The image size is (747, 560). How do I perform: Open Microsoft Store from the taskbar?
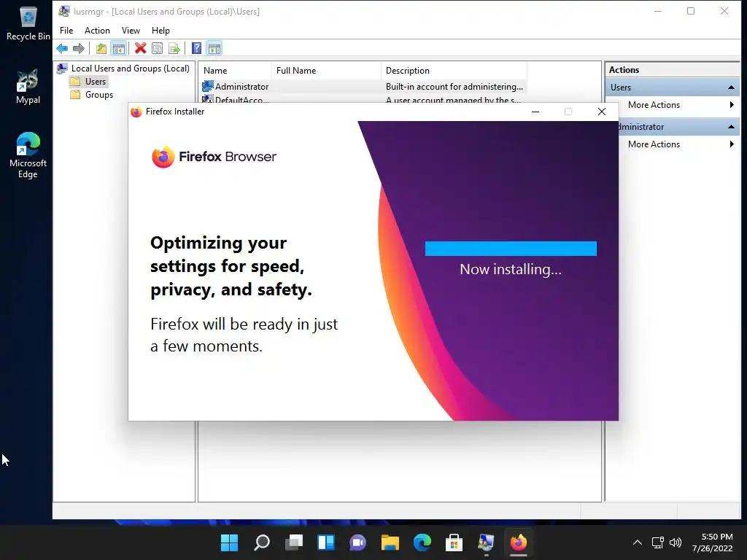454,542
